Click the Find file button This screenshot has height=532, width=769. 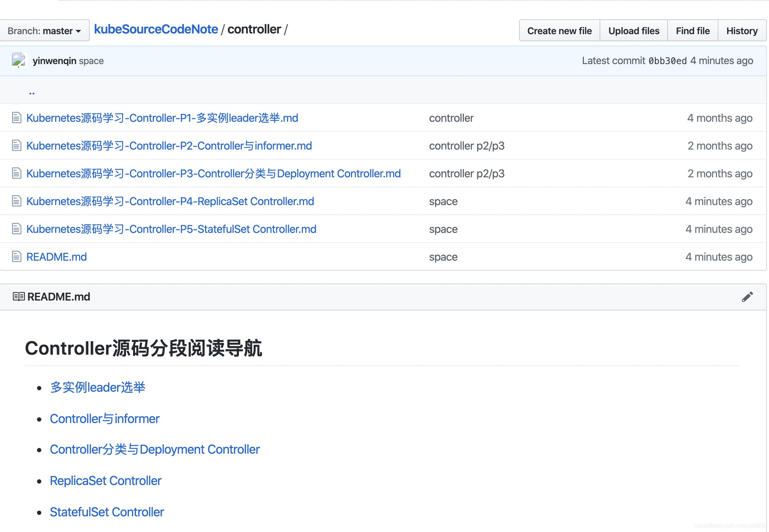(x=693, y=31)
